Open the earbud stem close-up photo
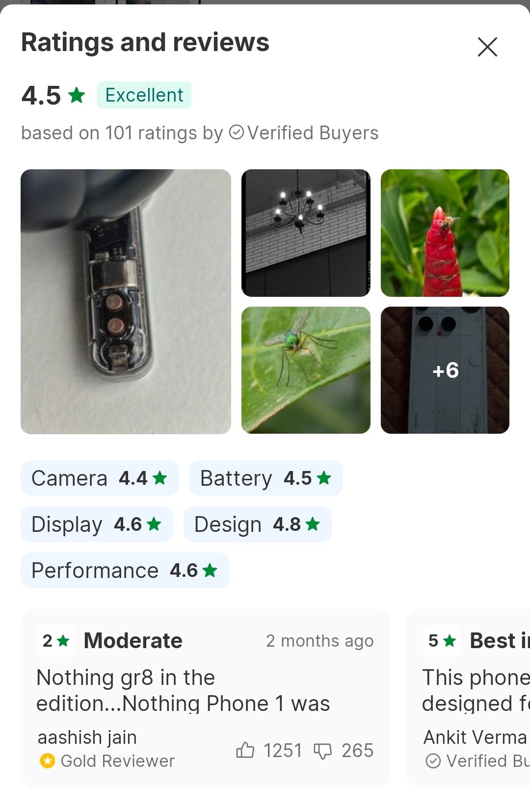 (x=126, y=301)
